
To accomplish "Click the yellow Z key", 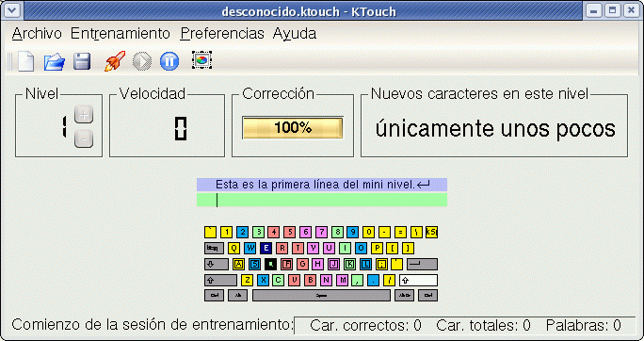I will (x=247, y=280).
